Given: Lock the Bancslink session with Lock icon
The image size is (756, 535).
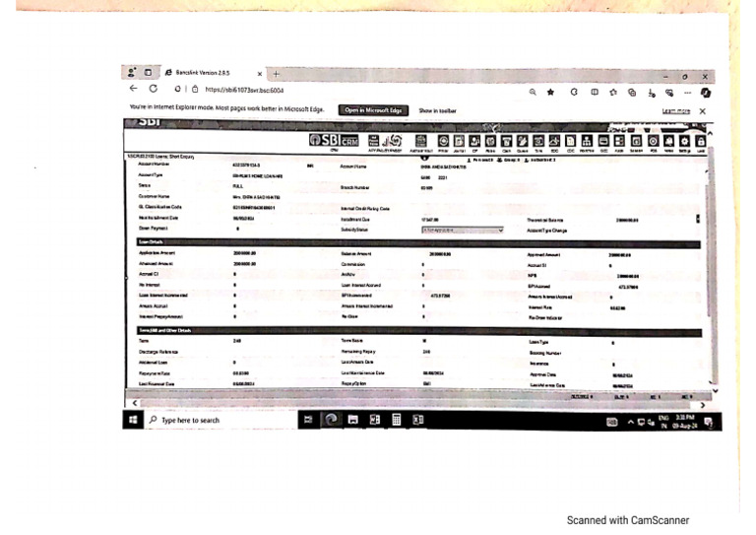Looking at the screenshot, I should [x=701, y=141].
